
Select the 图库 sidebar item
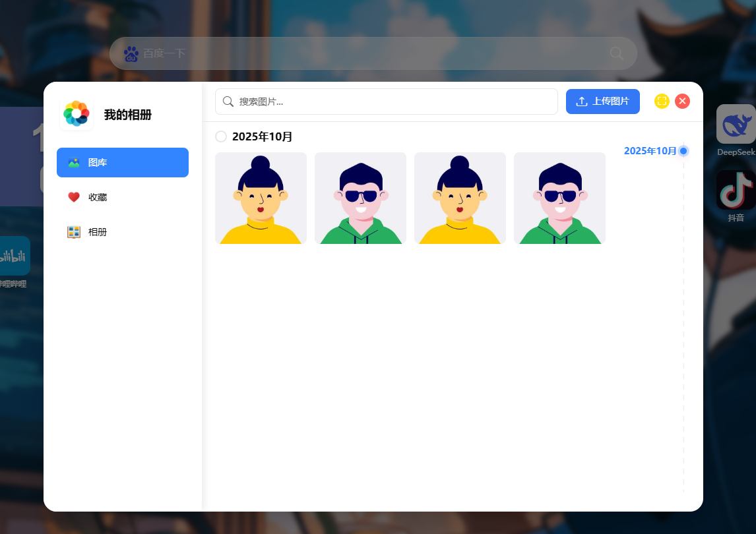click(123, 162)
